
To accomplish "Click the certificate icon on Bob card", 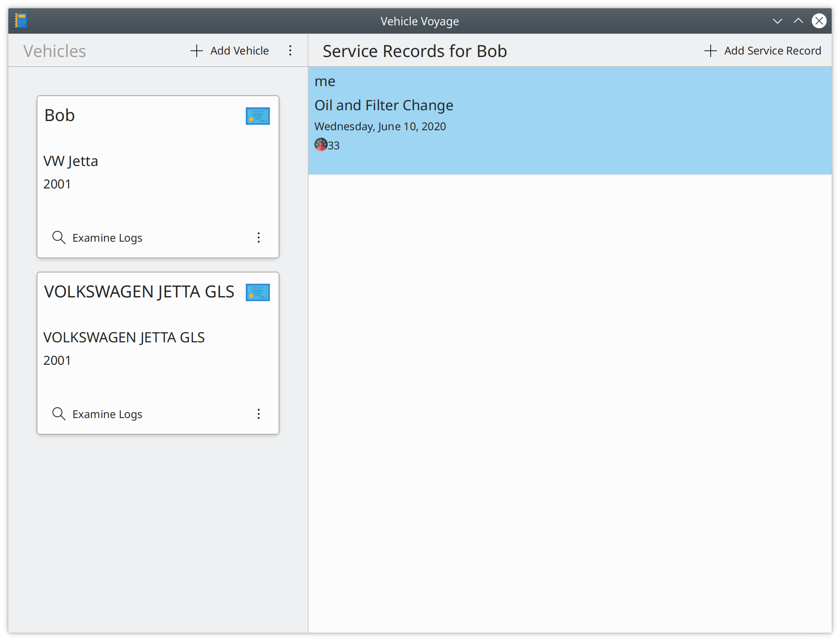I will point(257,116).
